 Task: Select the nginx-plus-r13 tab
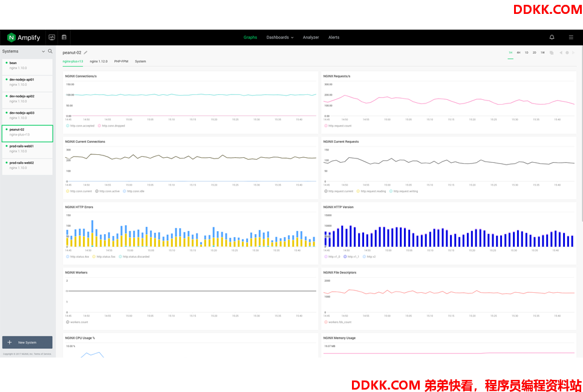pos(73,61)
